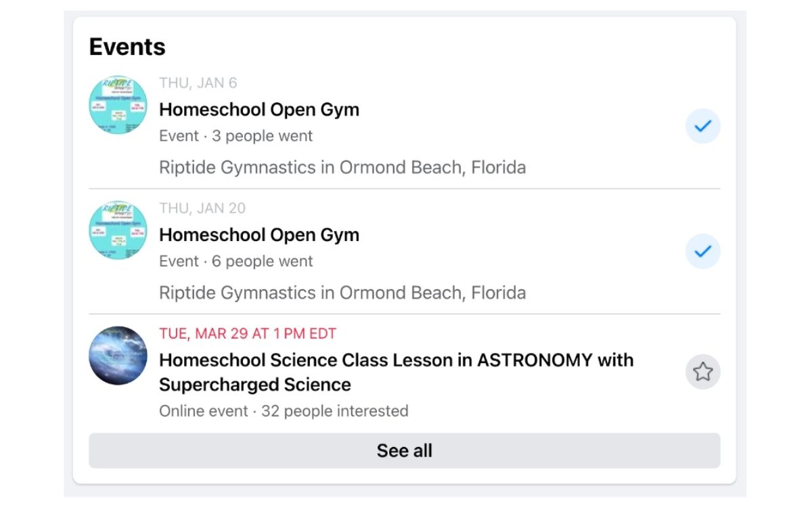This screenshot has height=508, width=812.
Task: Open the Riptide thumbnail for Jan 6 event
Action: (118, 105)
